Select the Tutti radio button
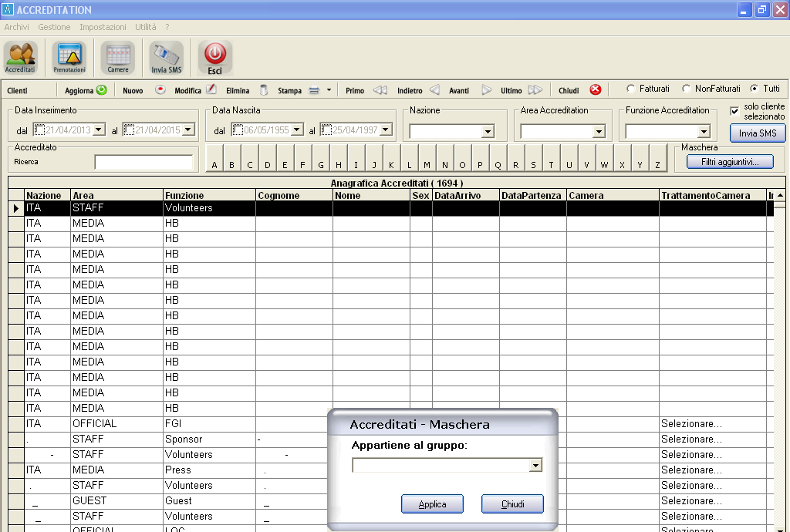The image size is (790, 532). click(755, 89)
